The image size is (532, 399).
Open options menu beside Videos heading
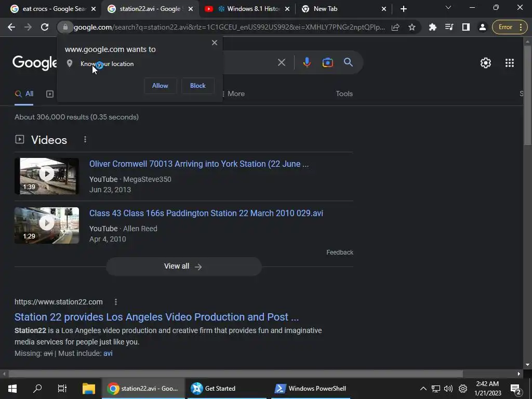click(85, 139)
